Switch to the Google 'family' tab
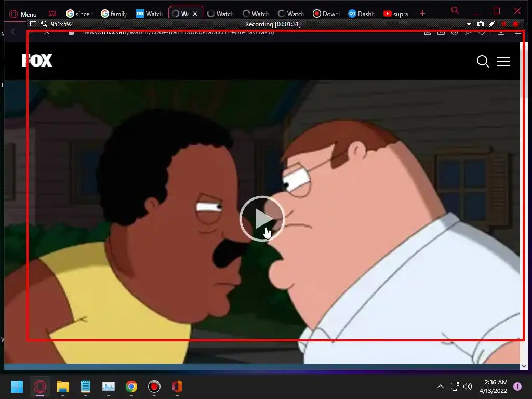The width and height of the screenshot is (532, 399). tap(115, 14)
